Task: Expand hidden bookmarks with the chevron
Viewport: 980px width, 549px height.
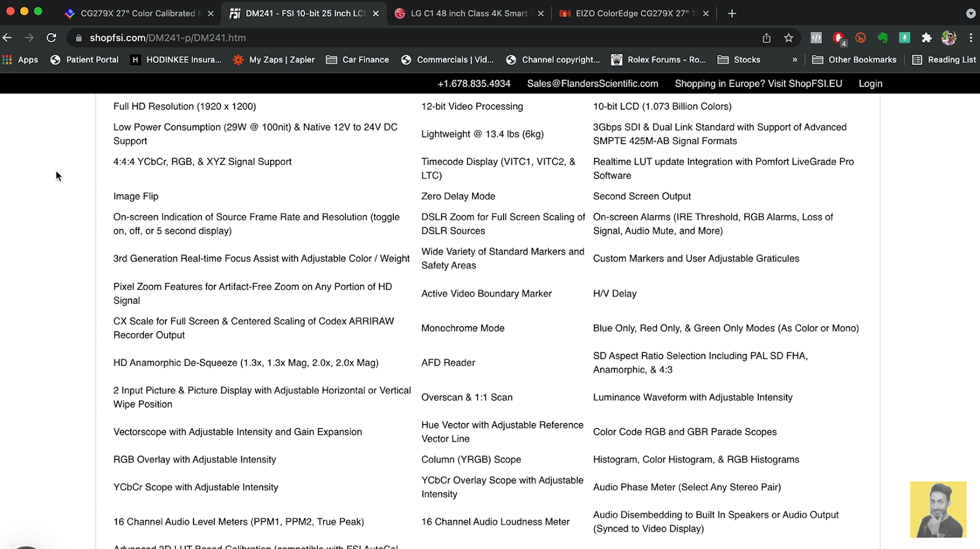Action: pos(794,59)
